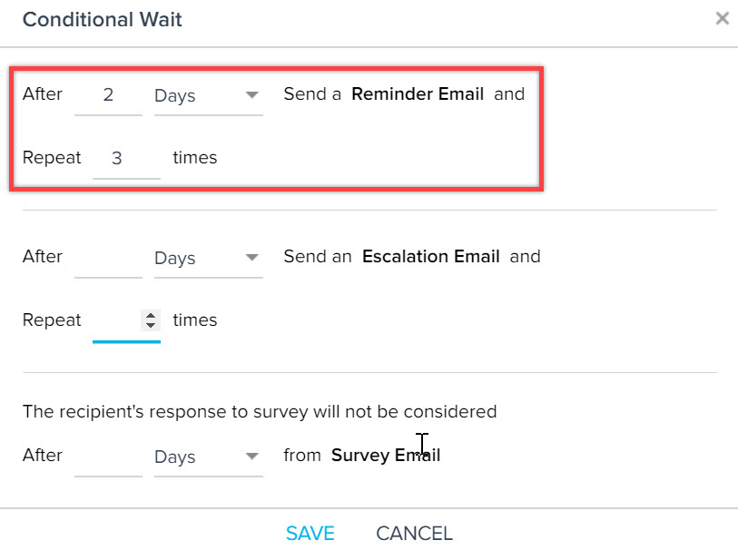Open the Reminder Email link

[417, 93]
